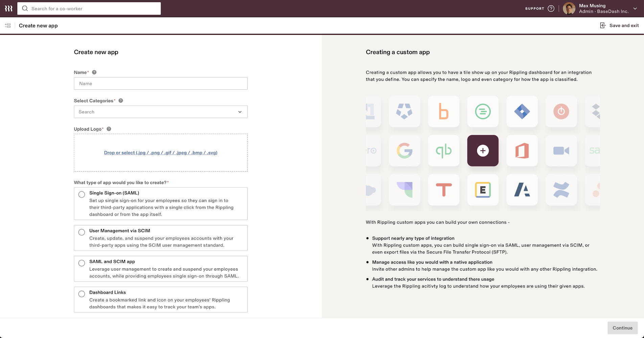644x338 pixels.
Task: Select the Google app icon in the grid
Action: click(x=404, y=151)
